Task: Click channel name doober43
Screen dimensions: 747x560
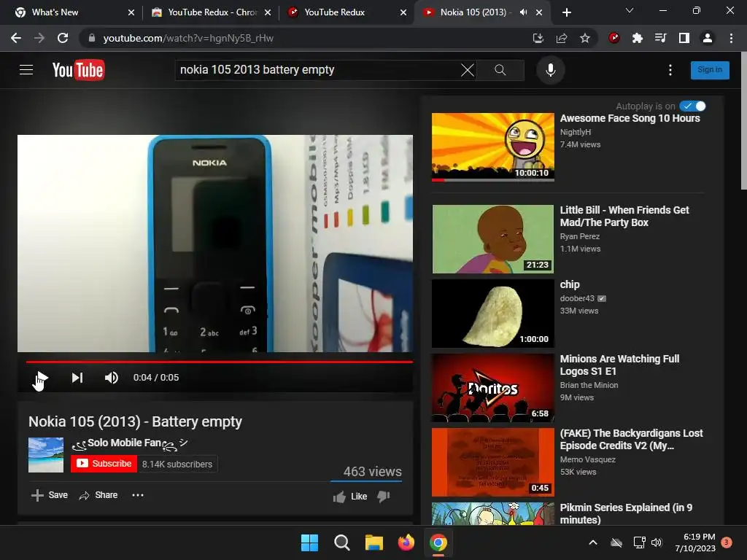Action: 577,298
